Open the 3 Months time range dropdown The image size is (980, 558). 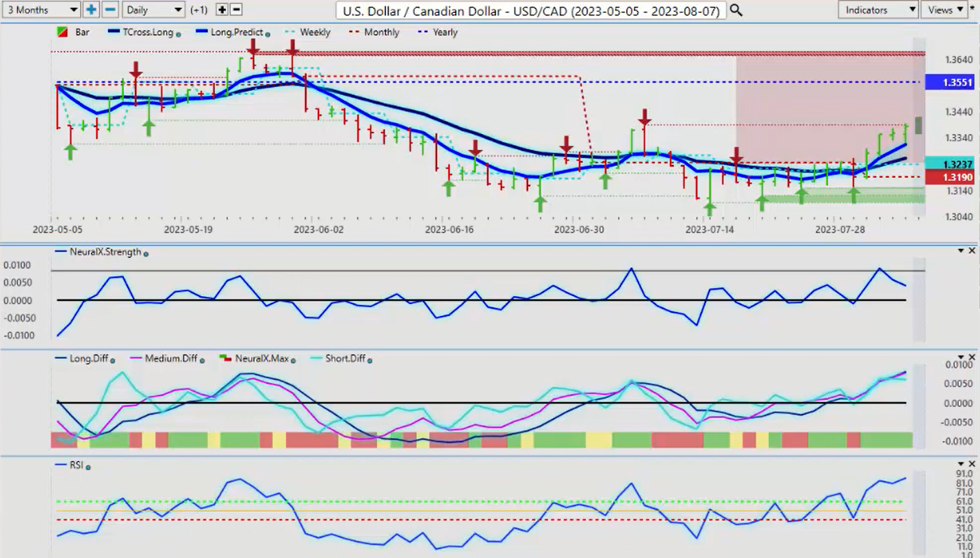[41, 10]
